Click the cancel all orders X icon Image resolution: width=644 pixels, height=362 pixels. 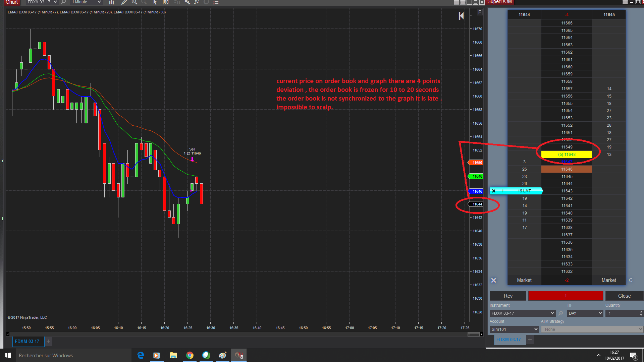[493, 280]
